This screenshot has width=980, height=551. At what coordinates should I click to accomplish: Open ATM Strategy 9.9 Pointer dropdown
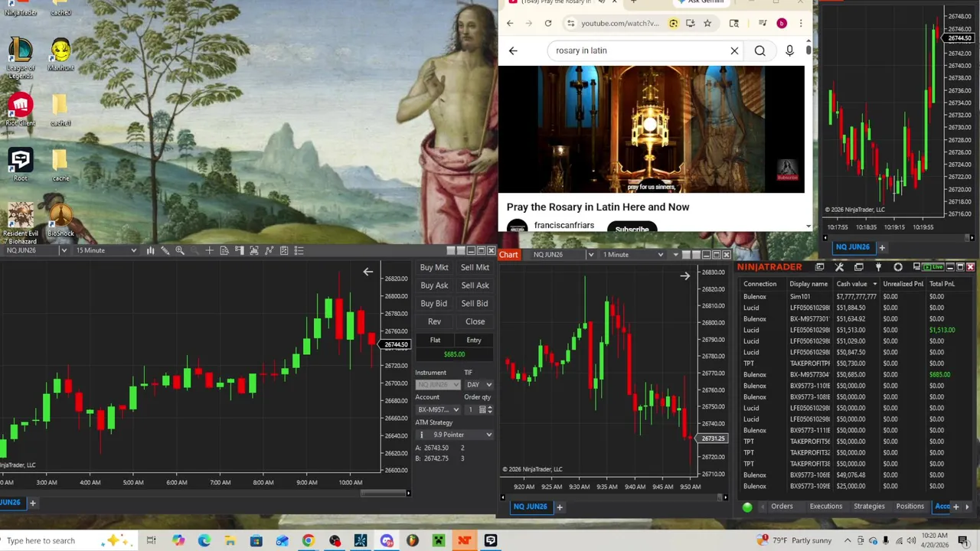pos(454,435)
